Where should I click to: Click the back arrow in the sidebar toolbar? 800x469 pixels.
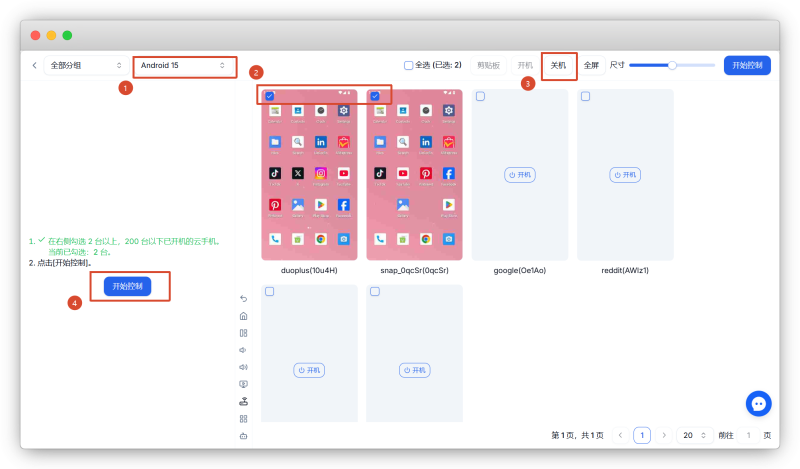click(x=243, y=299)
